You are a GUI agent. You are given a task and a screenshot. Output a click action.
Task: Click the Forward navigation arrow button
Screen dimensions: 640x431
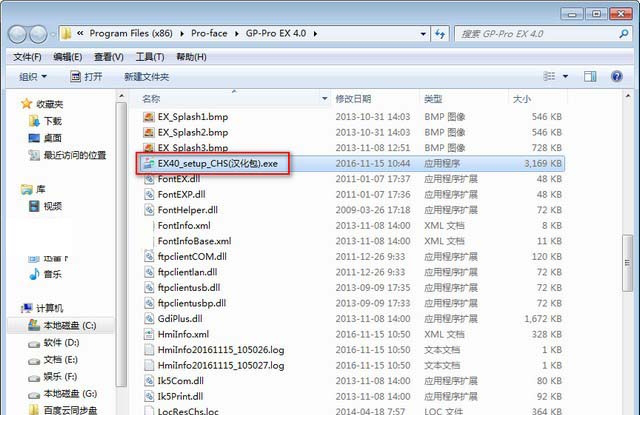coord(38,34)
